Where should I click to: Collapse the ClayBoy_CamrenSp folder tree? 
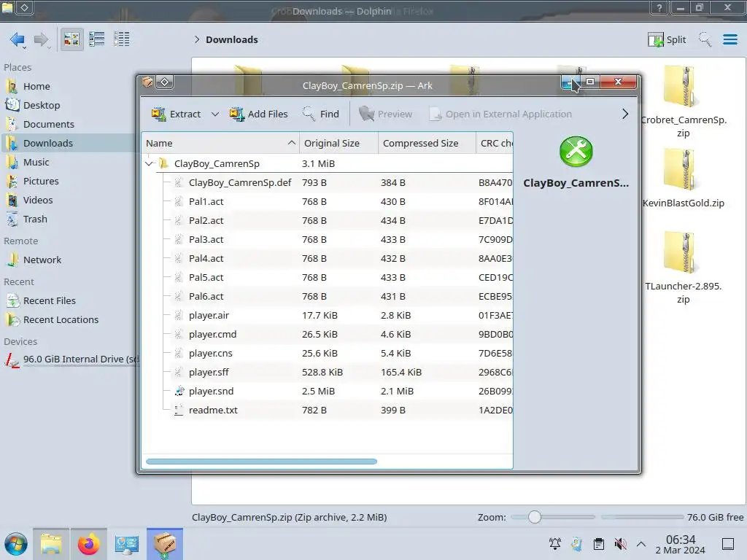pos(149,164)
